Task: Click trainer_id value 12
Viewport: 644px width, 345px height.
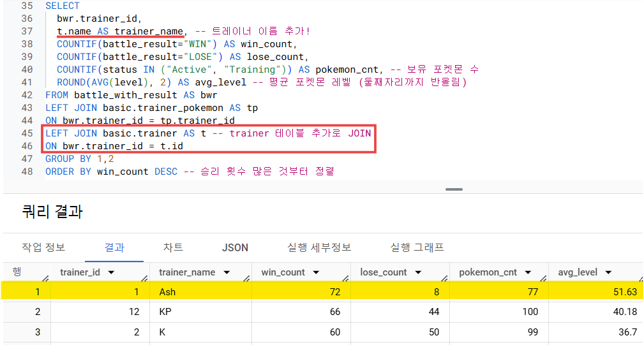Action: [134, 312]
